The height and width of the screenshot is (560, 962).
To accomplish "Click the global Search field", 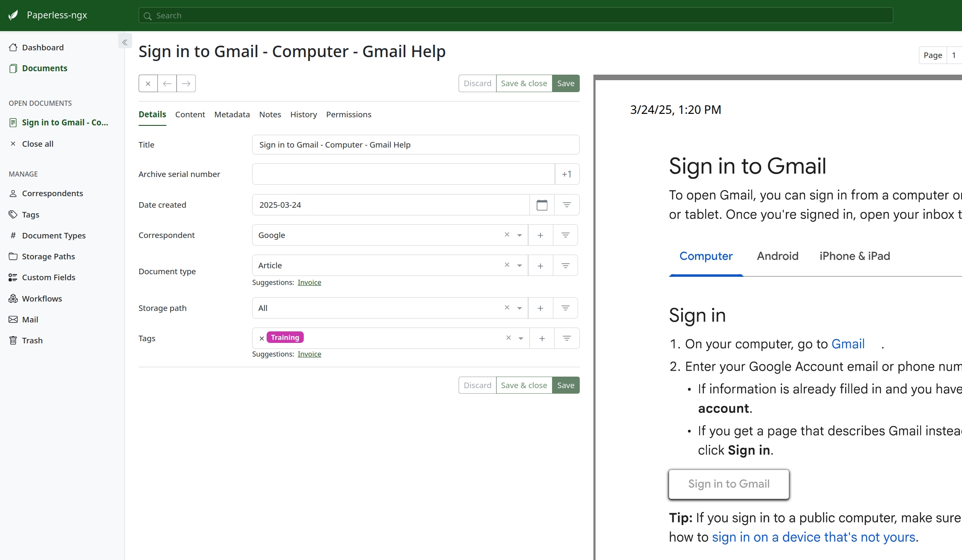I will [516, 15].
